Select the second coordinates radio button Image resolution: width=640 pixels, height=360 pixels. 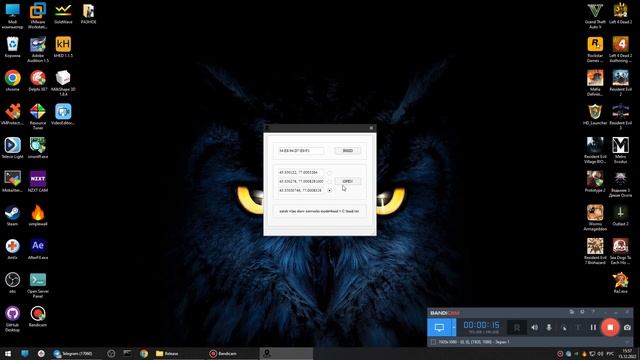click(329, 181)
